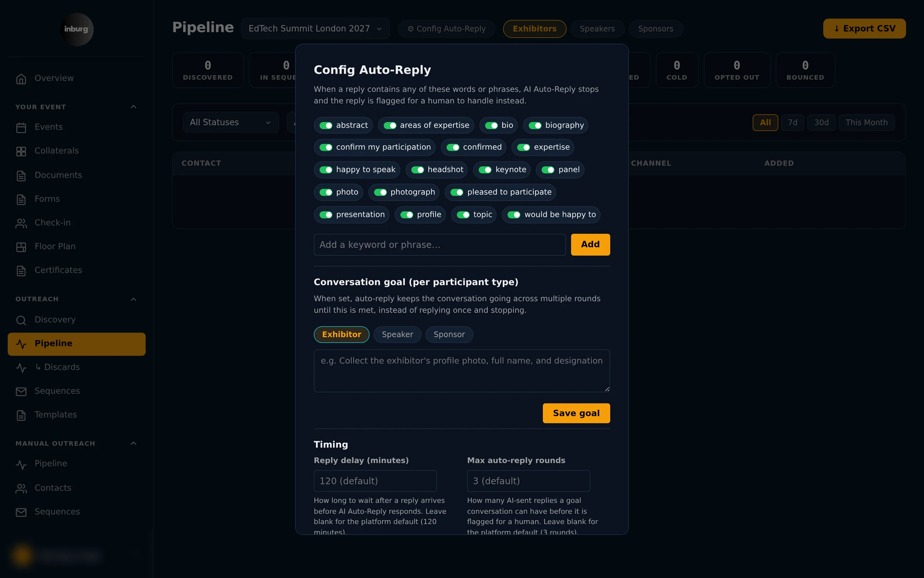Click the Check-in people icon
924x578 pixels.
coord(21,223)
